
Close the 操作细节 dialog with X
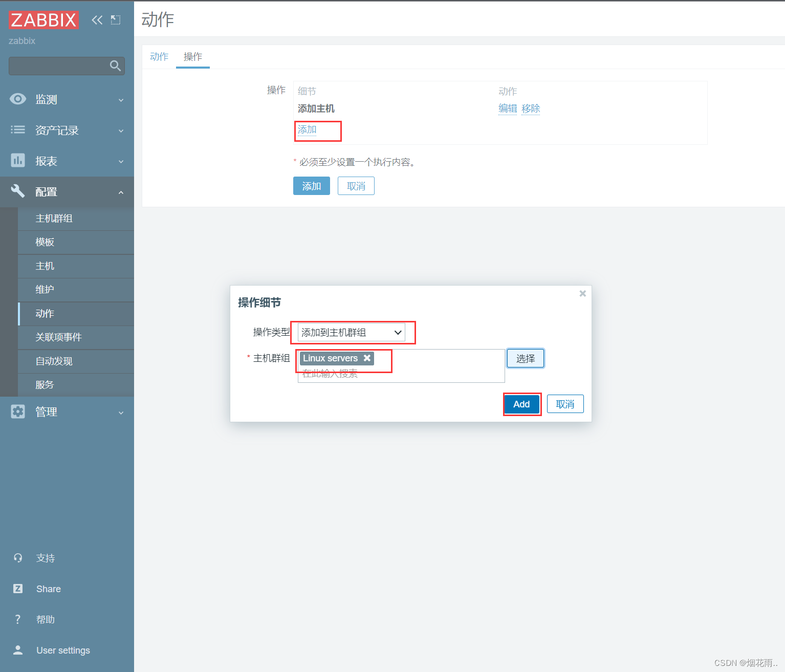click(582, 293)
